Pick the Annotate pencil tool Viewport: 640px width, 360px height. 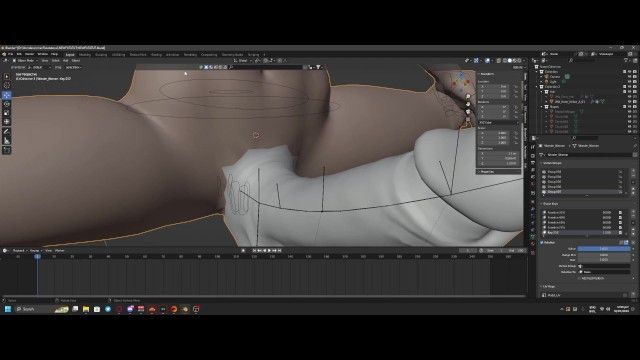click(7, 131)
